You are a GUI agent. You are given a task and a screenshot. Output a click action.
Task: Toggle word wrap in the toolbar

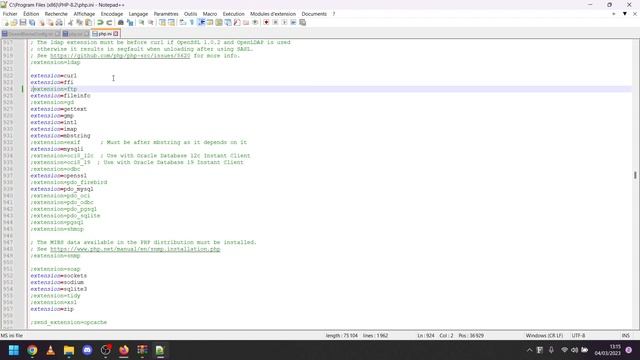(182, 22)
